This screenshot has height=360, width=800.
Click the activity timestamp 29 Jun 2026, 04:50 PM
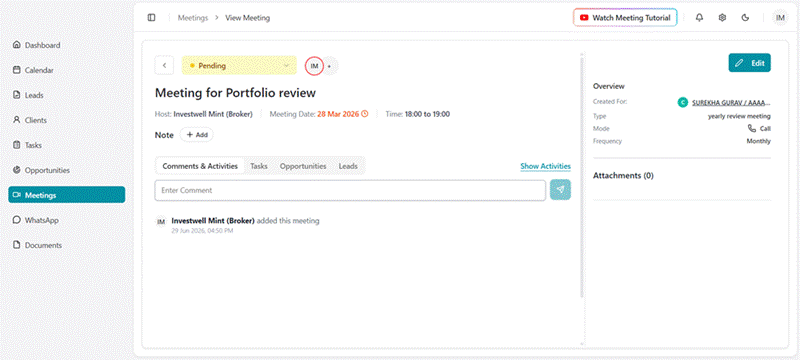(x=202, y=231)
